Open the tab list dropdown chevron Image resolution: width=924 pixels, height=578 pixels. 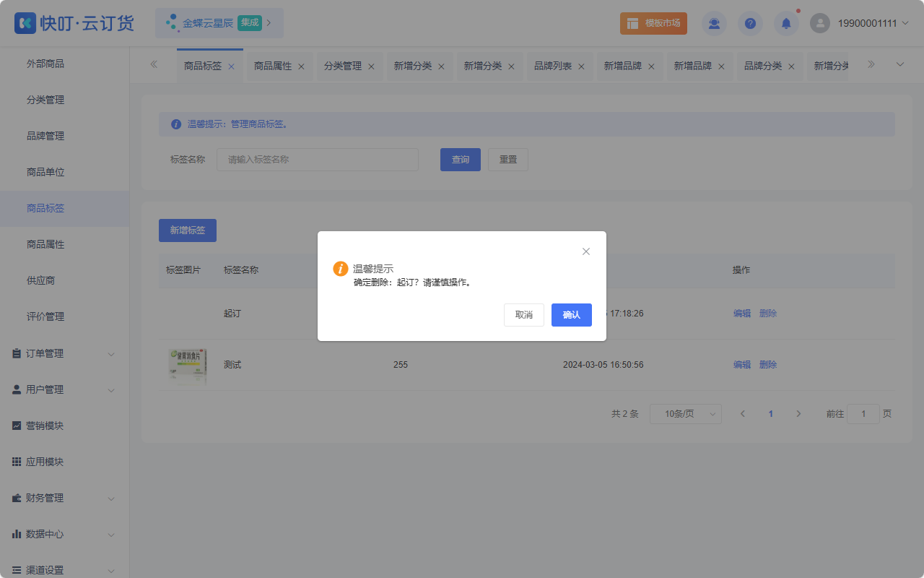pos(900,64)
